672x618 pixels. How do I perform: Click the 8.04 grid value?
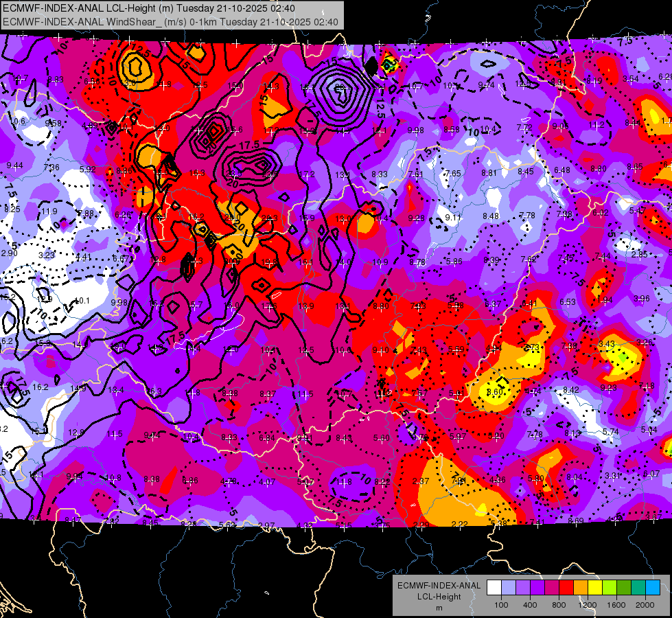[575, 477]
